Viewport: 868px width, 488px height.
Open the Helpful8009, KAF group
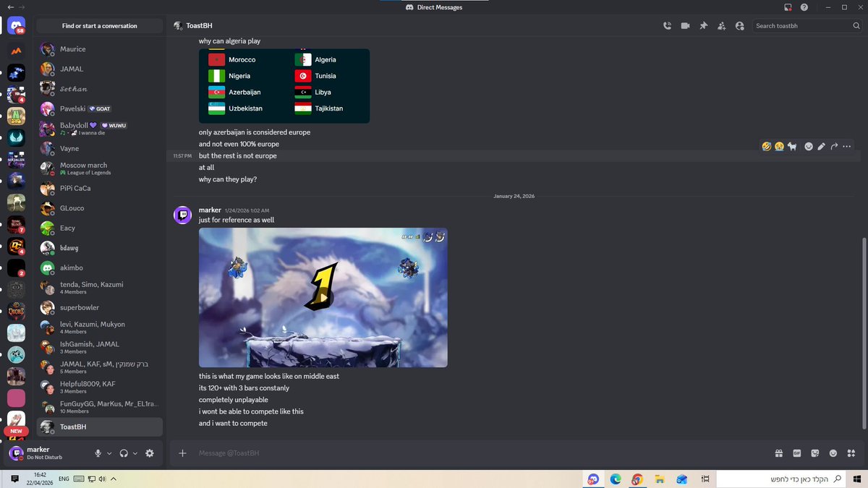click(99, 387)
